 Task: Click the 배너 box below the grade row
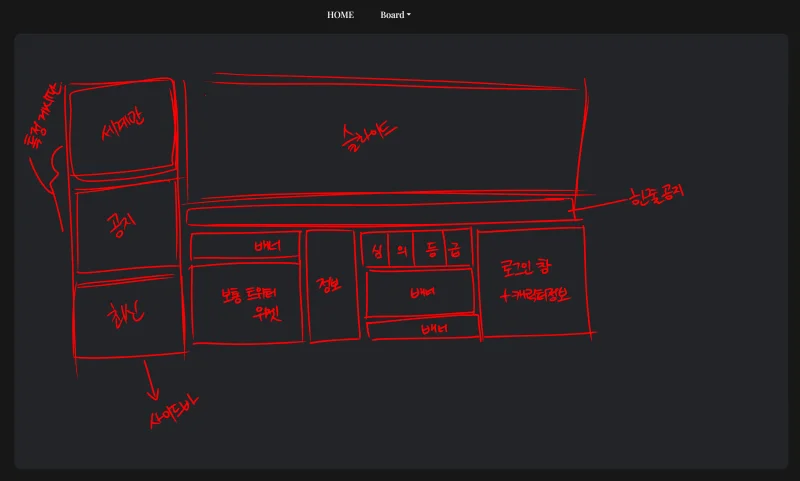[x=420, y=293]
